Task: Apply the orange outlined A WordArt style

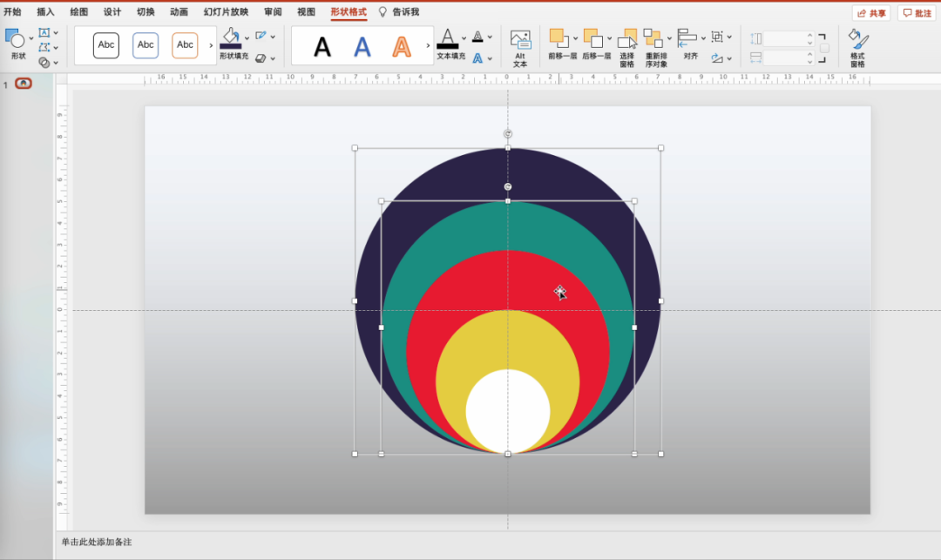Action: [402, 46]
